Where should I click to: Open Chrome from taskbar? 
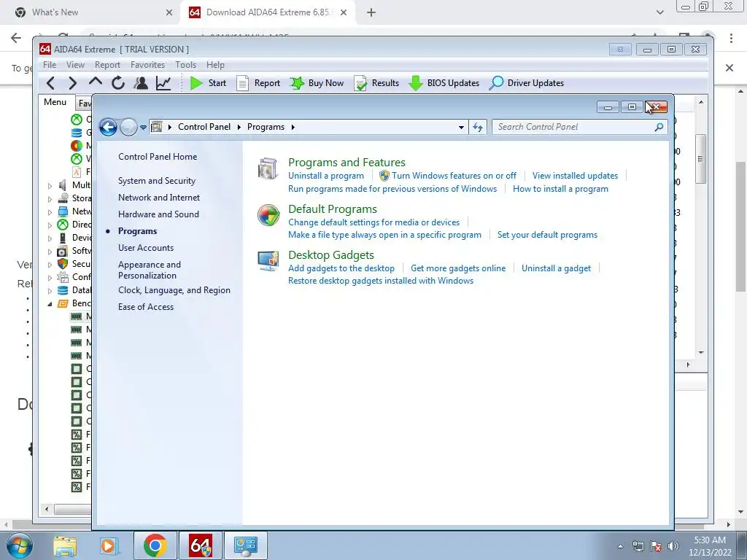click(155, 545)
